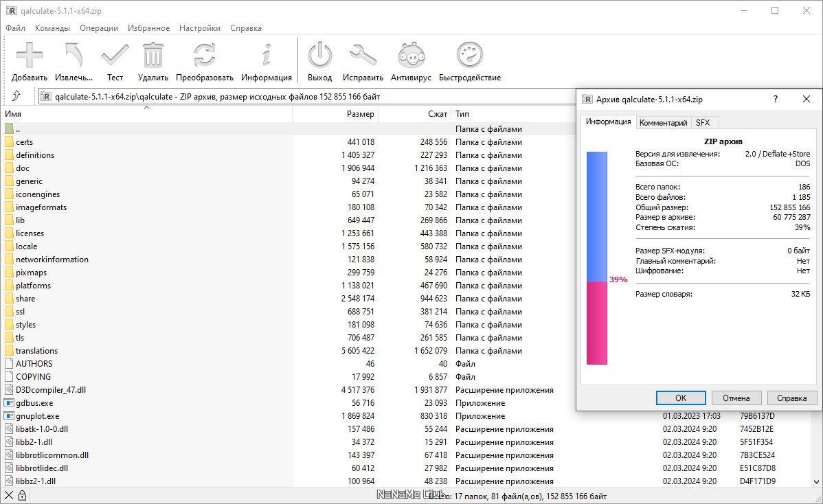Confirm with the OK button
This screenshot has width=823, height=504.
[681, 398]
